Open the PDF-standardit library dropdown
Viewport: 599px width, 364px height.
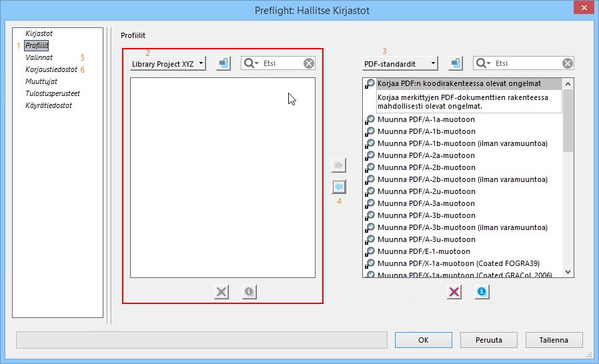pos(400,64)
